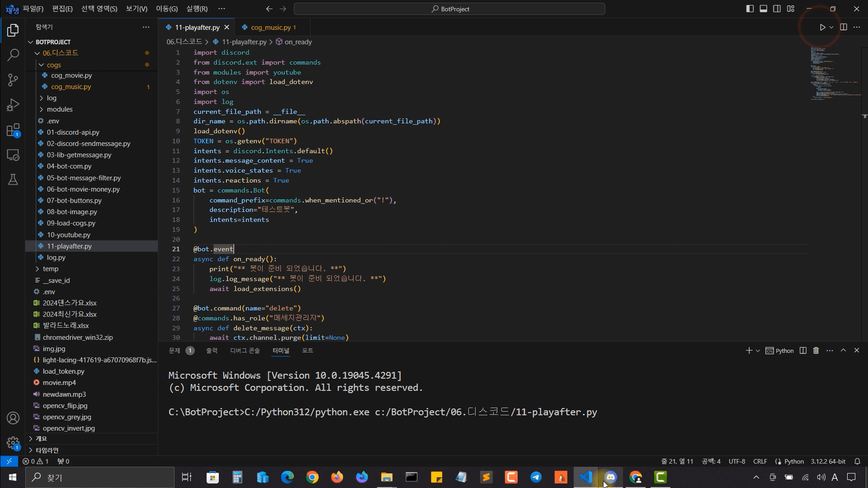Viewport: 868px width, 488px height.
Task: Open the Search view in activity bar
Action: coord(13,55)
